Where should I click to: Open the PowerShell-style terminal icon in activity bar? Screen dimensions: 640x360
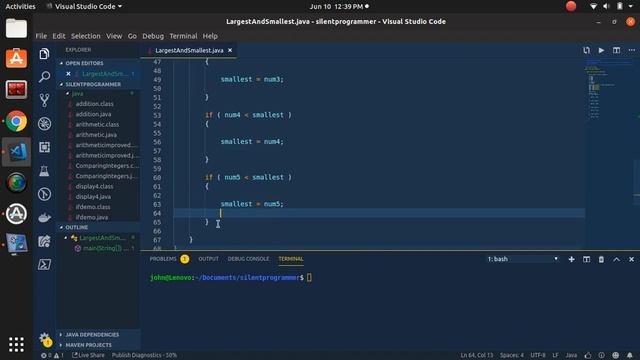click(44, 264)
